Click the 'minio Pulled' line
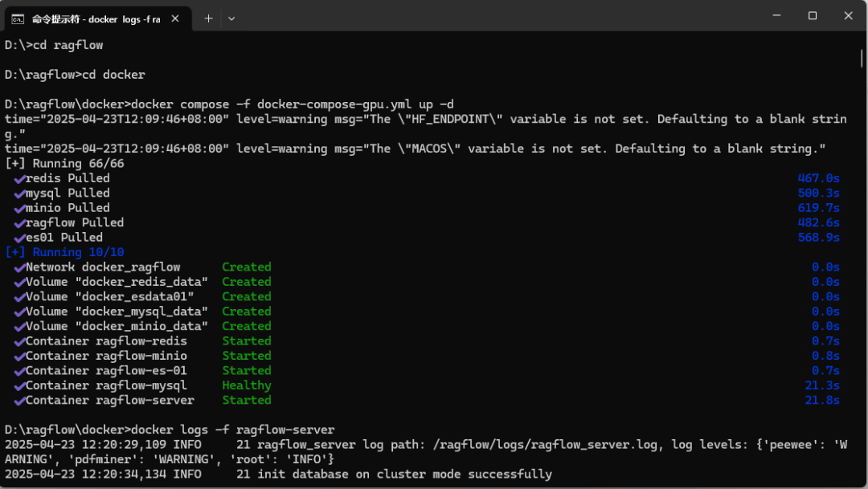The height and width of the screenshot is (489, 868). (x=62, y=208)
